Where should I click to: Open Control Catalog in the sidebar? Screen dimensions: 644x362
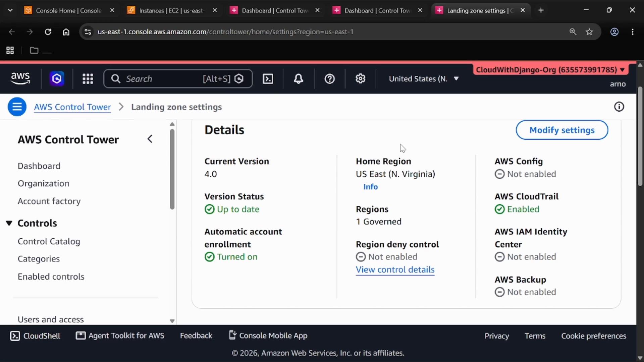49,241
